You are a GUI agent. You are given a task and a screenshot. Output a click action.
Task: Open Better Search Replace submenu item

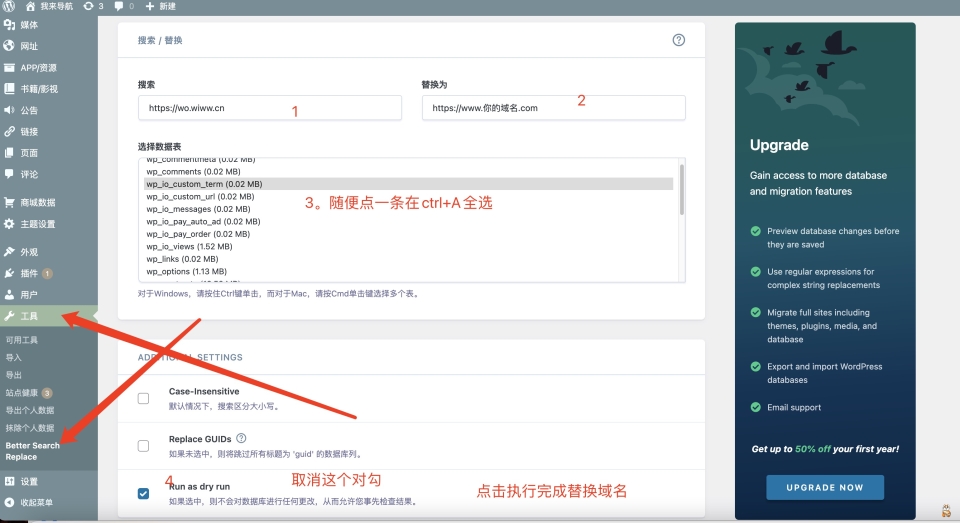(x=32, y=451)
